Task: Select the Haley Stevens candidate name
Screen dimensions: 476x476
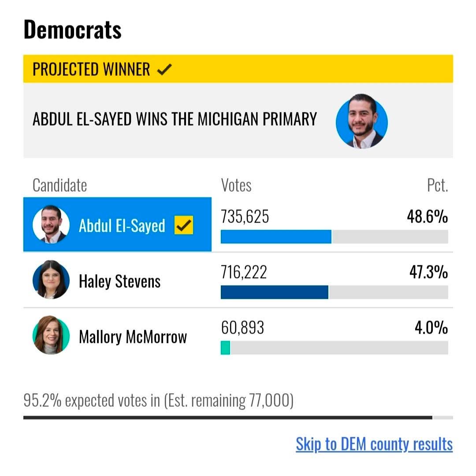Action: [119, 281]
